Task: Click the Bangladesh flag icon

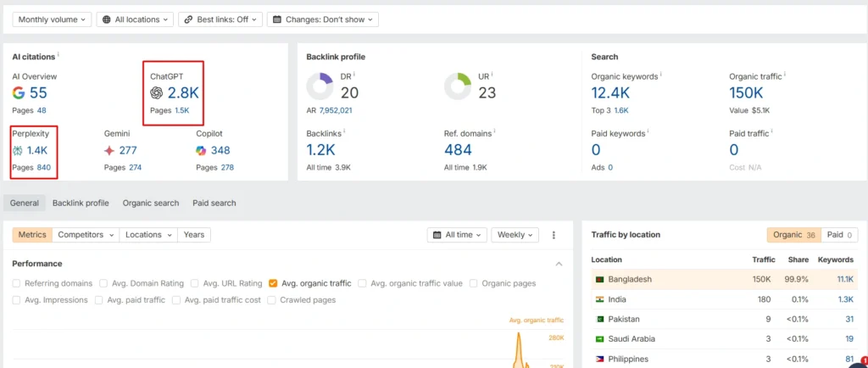Action: (x=599, y=279)
